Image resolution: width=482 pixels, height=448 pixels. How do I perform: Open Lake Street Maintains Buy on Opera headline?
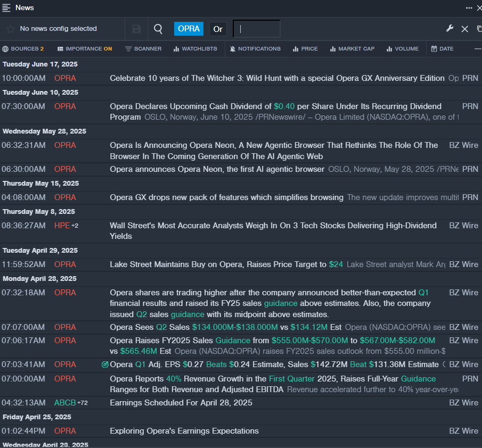pos(226,264)
